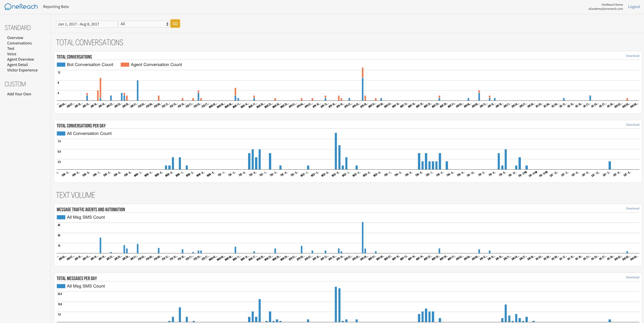The width and height of the screenshot is (644, 323).
Task: Click the Reporting Beta header text
Action: click(x=56, y=7)
